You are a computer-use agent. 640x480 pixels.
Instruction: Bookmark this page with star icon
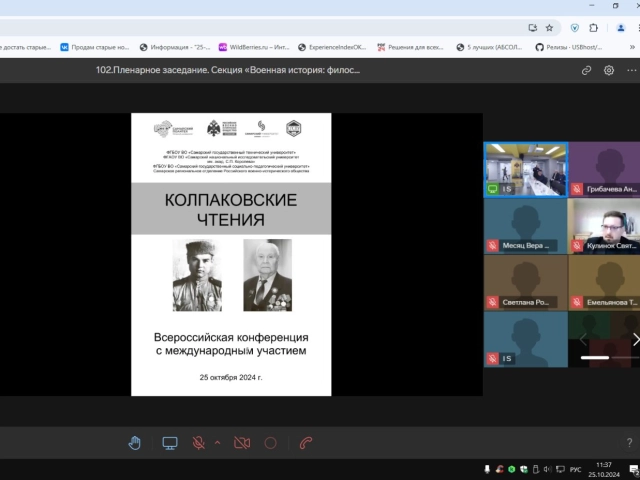click(x=549, y=28)
